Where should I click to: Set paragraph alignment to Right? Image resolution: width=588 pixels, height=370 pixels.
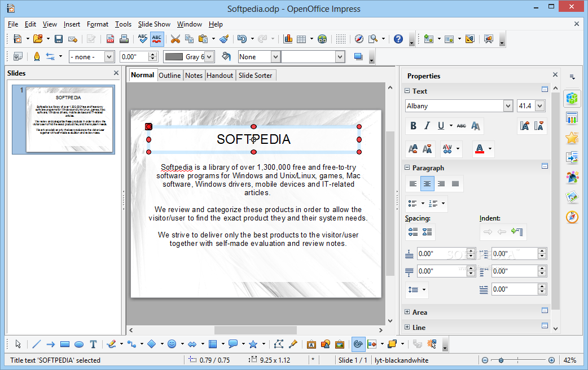(x=441, y=184)
